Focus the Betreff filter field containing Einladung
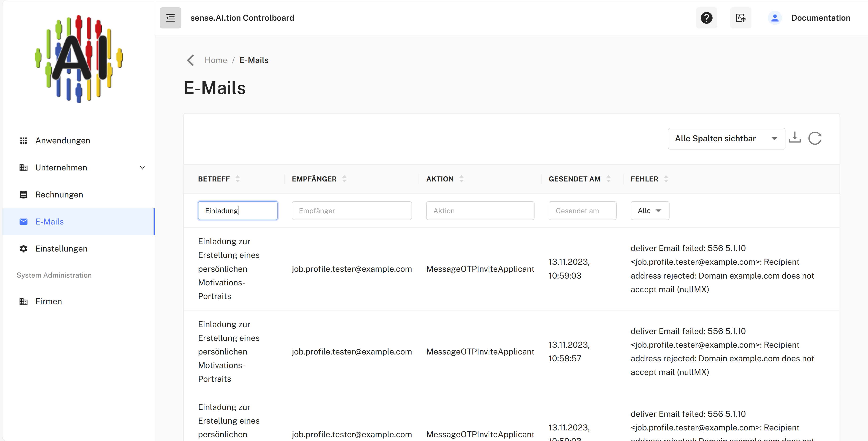The height and width of the screenshot is (441, 868). [x=238, y=211]
